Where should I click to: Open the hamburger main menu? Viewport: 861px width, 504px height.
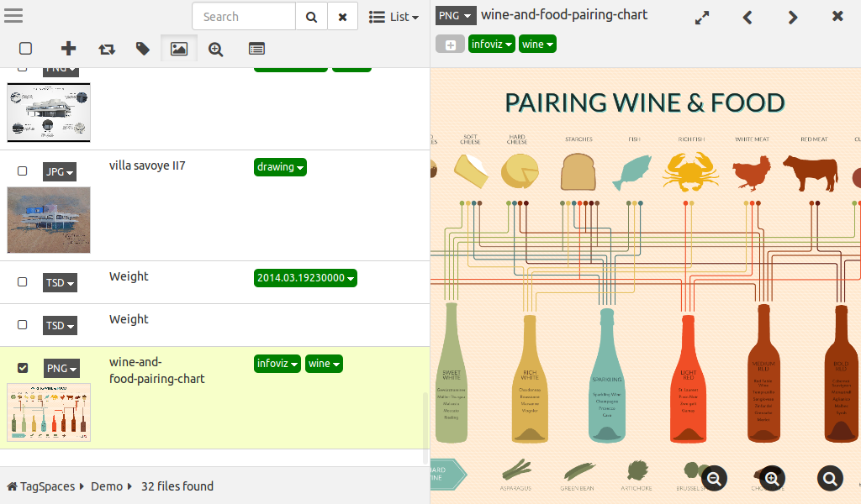[13, 16]
